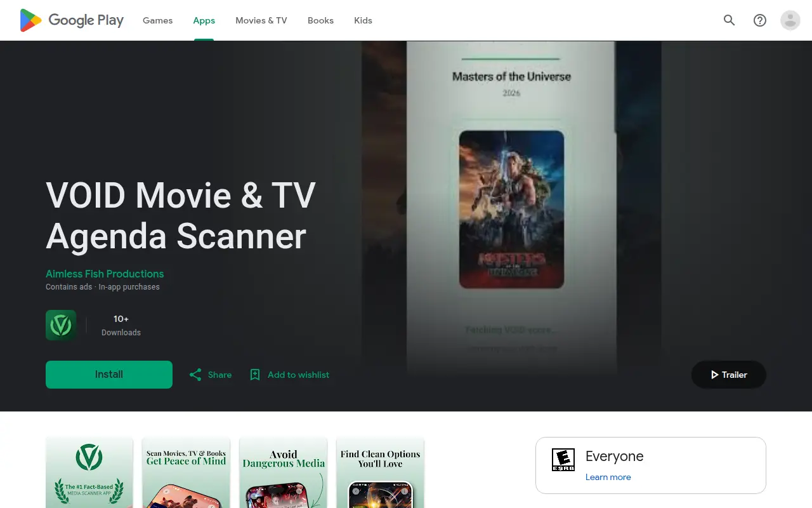This screenshot has width=812, height=508.
Task: Click the Share text label
Action: (219, 375)
